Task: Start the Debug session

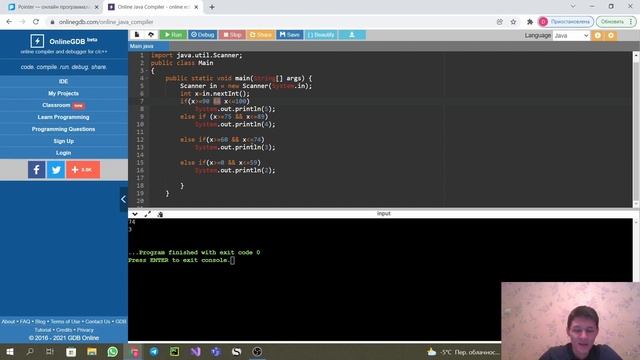Action: (x=202, y=35)
